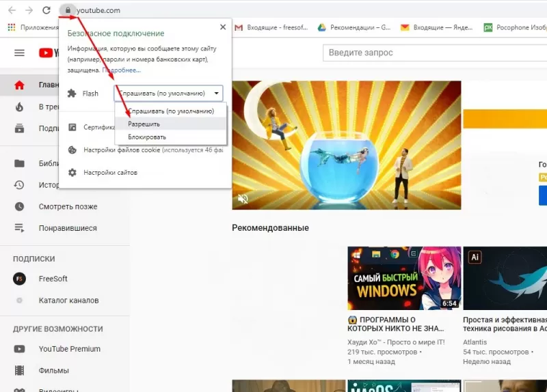This screenshot has width=547, height=392.
Task: Close the site information popup
Action: (223, 27)
